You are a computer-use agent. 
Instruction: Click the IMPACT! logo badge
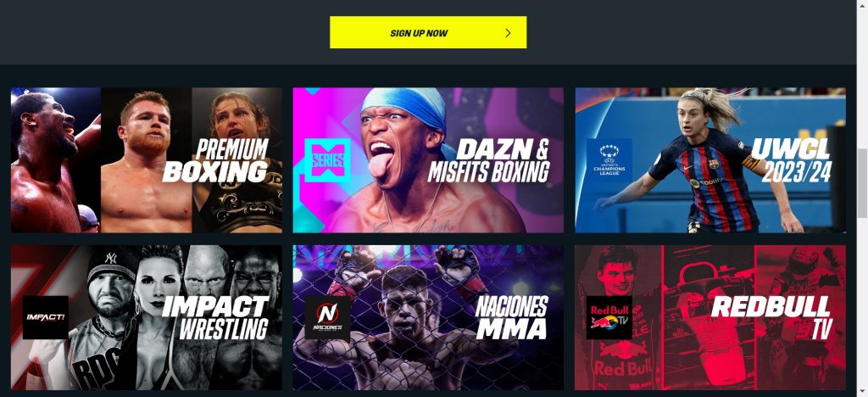[46, 317]
